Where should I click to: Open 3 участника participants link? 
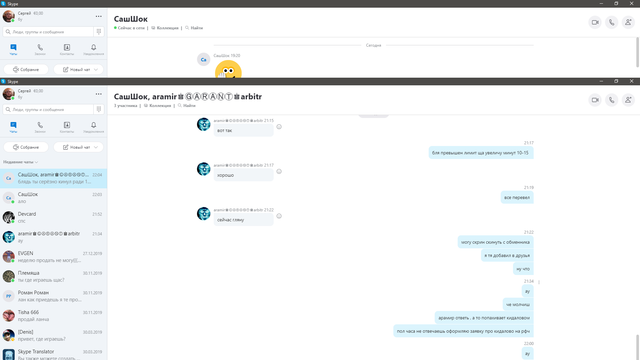tap(125, 105)
